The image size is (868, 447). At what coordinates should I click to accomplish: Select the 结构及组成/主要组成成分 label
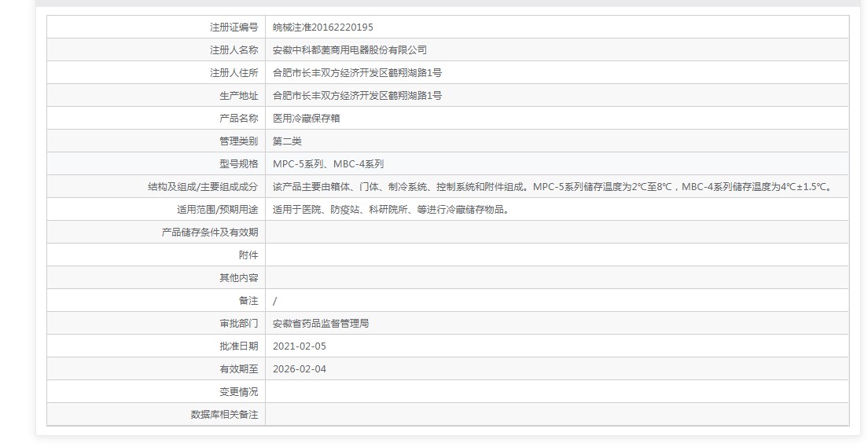pyautogui.click(x=203, y=187)
